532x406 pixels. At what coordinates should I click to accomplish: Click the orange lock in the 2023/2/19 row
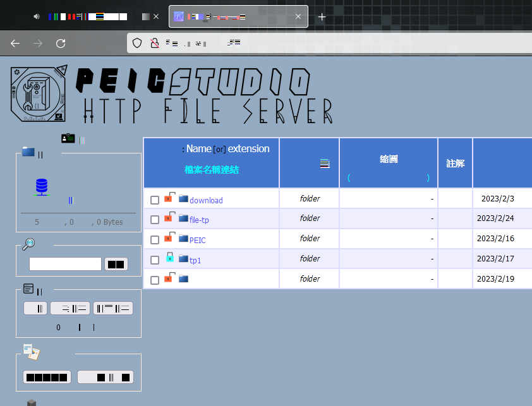coord(169,277)
